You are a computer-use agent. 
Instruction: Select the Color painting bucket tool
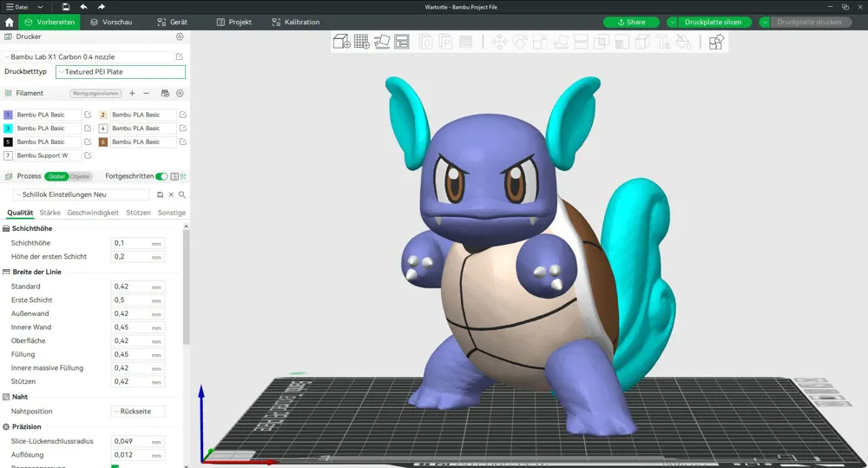pyautogui.click(x=683, y=42)
